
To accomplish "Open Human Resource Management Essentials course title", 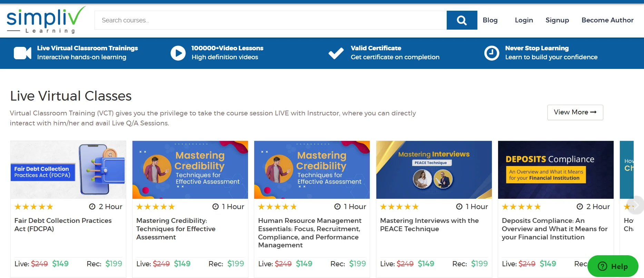I will point(310,233).
